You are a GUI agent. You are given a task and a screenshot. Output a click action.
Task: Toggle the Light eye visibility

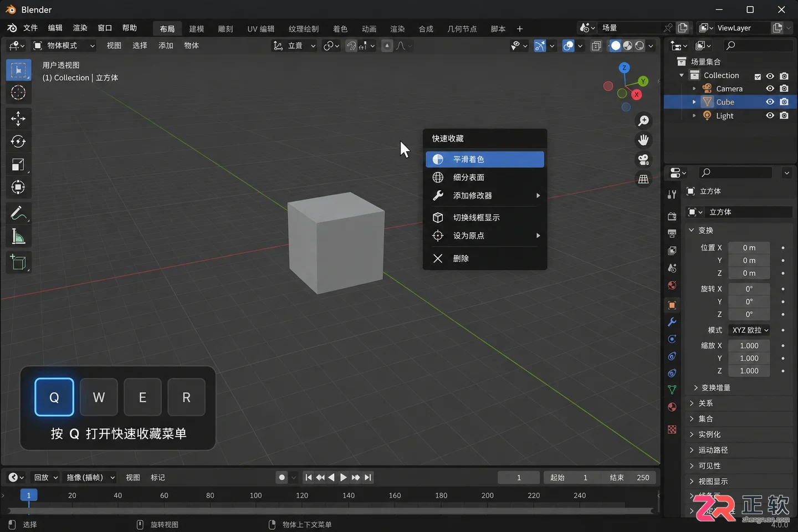[770, 115]
